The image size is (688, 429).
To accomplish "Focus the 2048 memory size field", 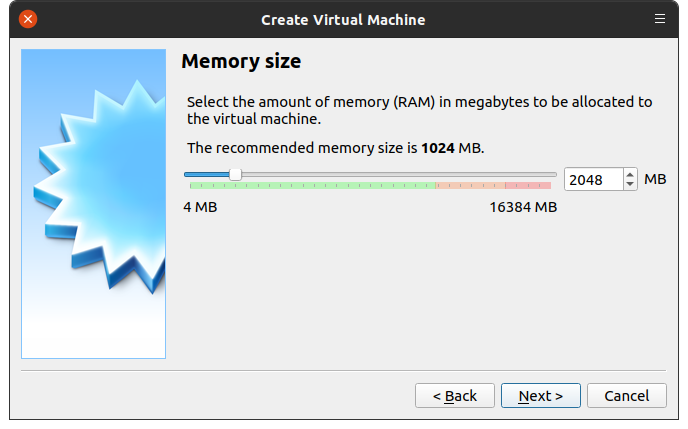I will [x=593, y=180].
